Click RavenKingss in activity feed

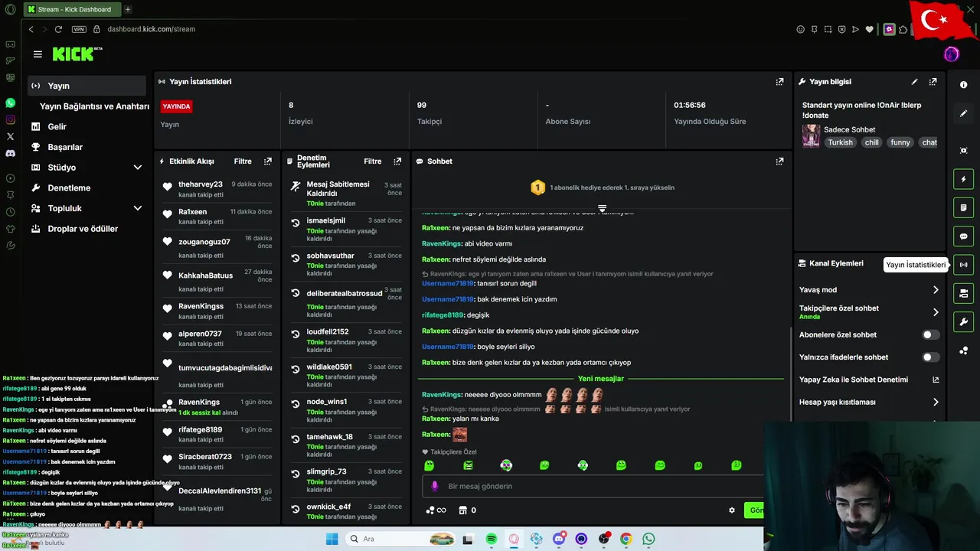(201, 306)
